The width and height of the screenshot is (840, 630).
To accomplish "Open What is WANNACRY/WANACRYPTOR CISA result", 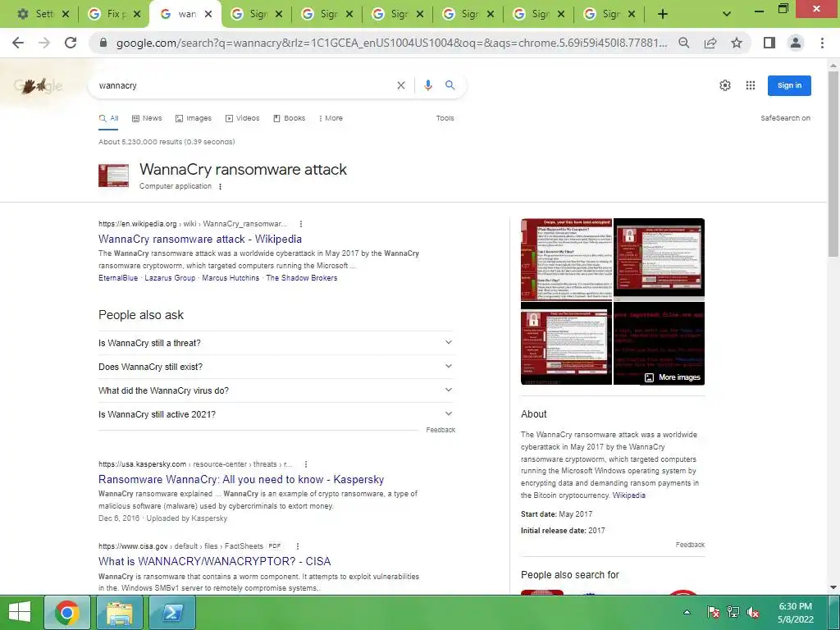I will coord(214,561).
